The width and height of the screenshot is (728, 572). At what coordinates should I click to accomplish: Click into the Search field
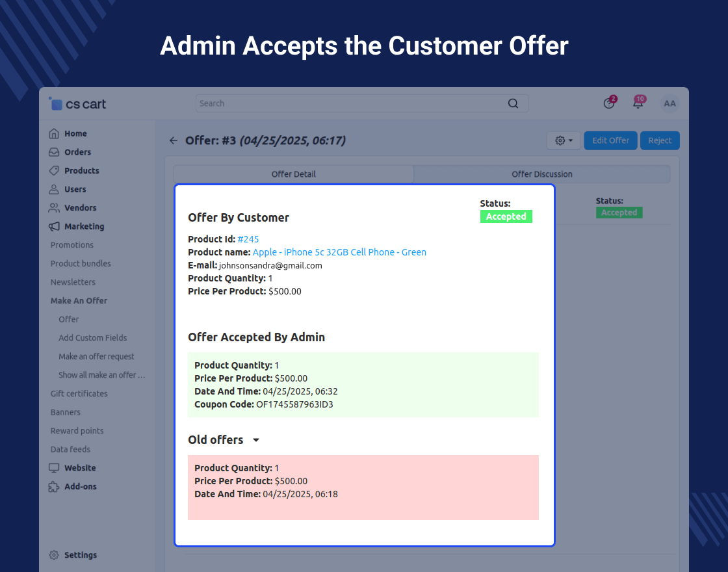click(x=351, y=103)
